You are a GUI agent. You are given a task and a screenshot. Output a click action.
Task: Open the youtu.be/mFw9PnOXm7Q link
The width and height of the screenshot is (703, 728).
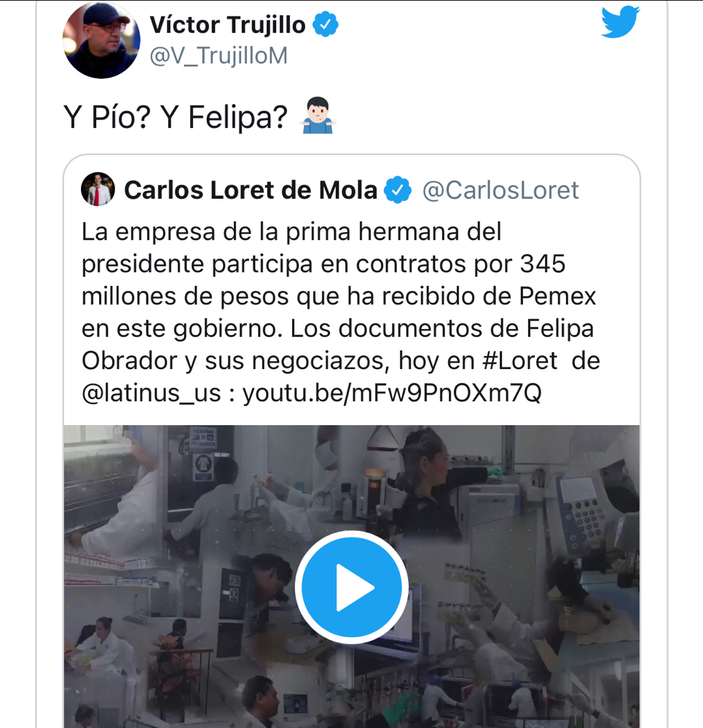tap(392, 393)
